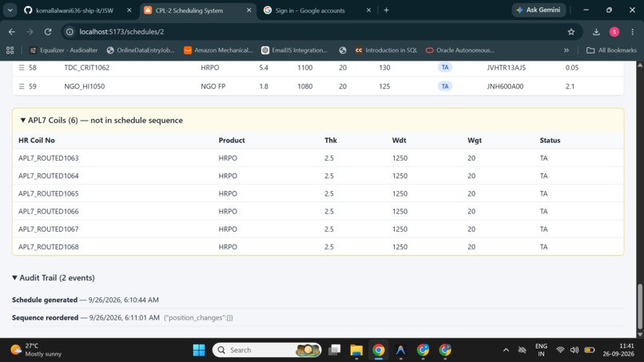The image size is (644, 362).
Task: Open the Chrome three-dot menu
Action: pyautogui.click(x=633, y=32)
